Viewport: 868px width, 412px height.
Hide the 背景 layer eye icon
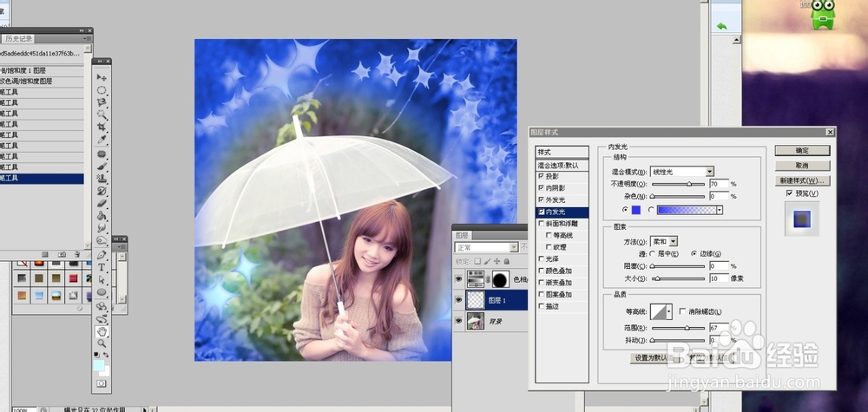458,321
